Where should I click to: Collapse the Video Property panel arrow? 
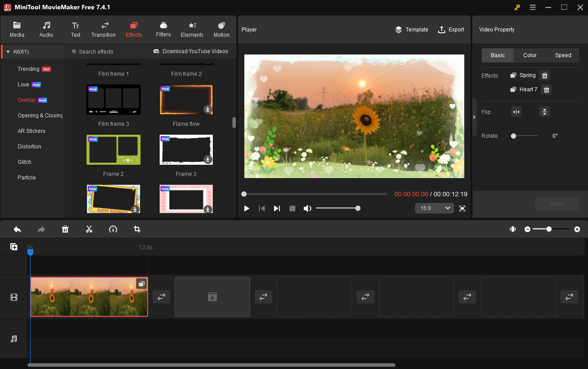[474, 117]
